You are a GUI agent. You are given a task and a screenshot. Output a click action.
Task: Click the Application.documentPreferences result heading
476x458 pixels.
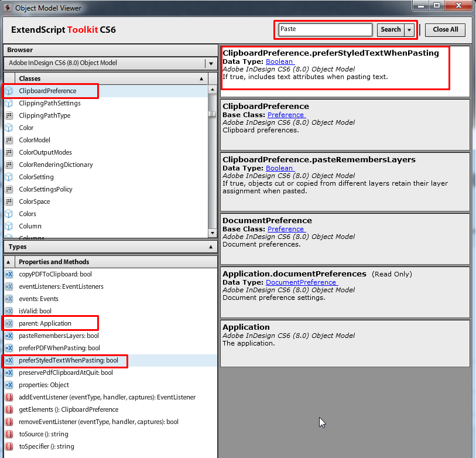coord(294,274)
